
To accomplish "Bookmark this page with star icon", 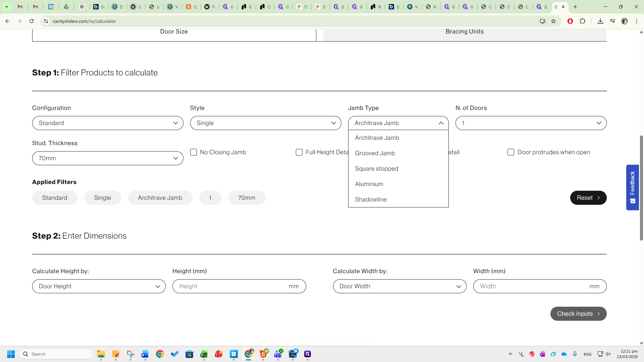I will 553,21.
